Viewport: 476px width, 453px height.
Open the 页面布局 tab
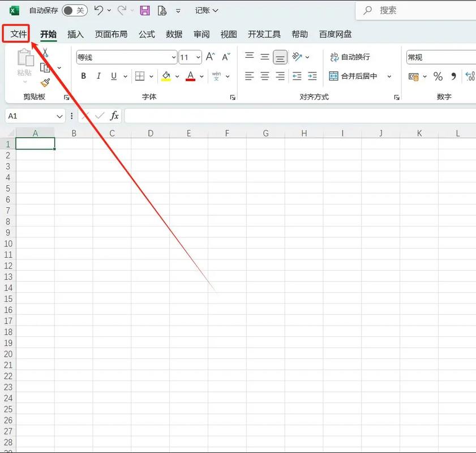click(x=111, y=34)
